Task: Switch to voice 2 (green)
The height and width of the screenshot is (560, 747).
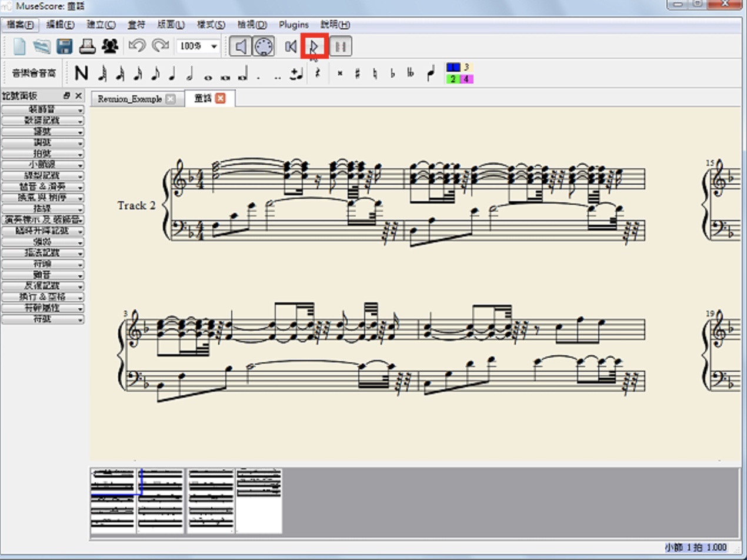Action: click(453, 79)
